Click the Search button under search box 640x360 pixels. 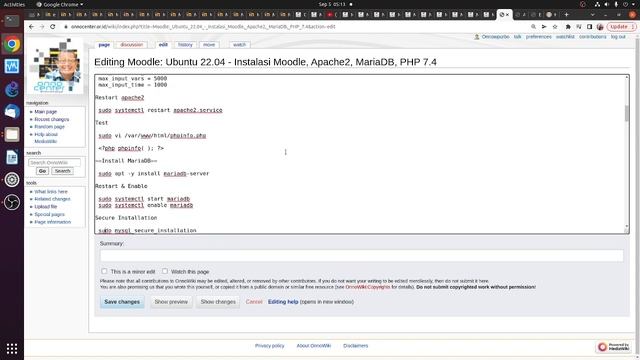(x=62, y=171)
